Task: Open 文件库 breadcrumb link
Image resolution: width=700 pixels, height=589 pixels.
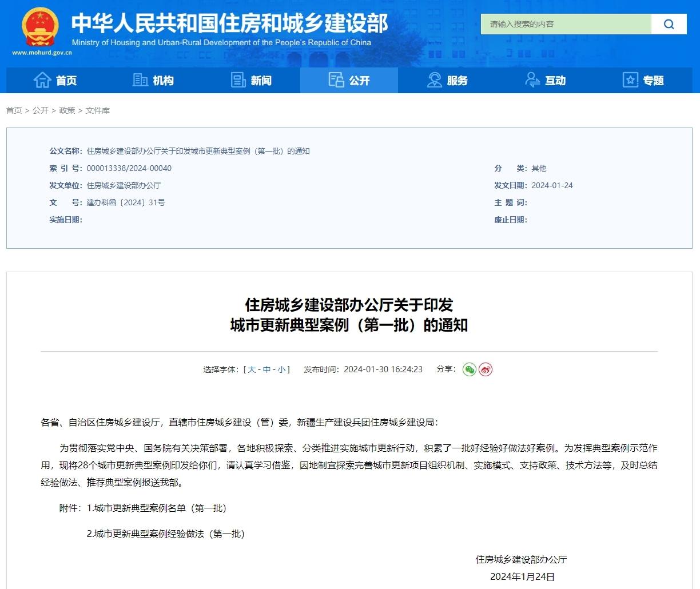Action: point(98,110)
